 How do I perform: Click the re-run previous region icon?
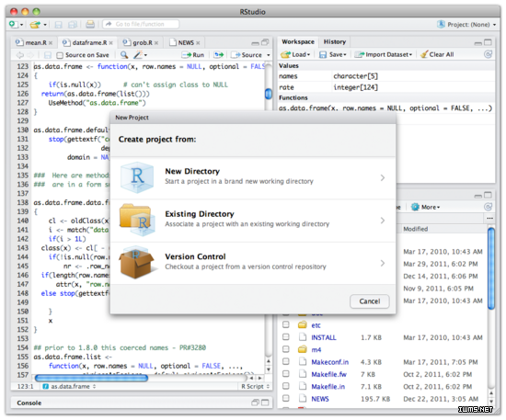pos(219,55)
